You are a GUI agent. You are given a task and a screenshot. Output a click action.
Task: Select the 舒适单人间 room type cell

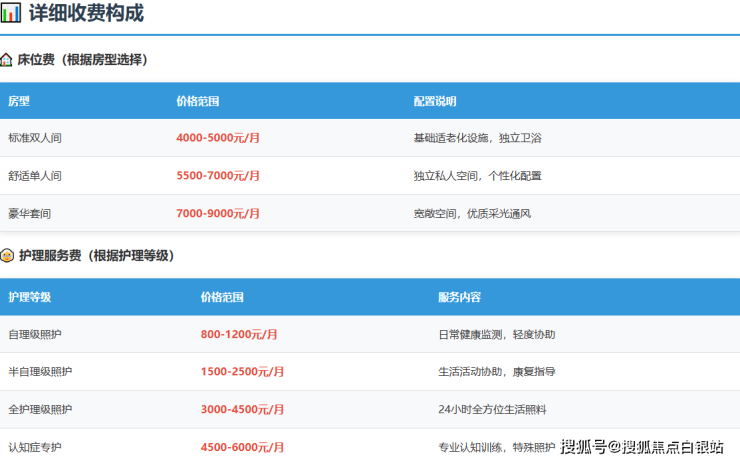pos(35,176)
